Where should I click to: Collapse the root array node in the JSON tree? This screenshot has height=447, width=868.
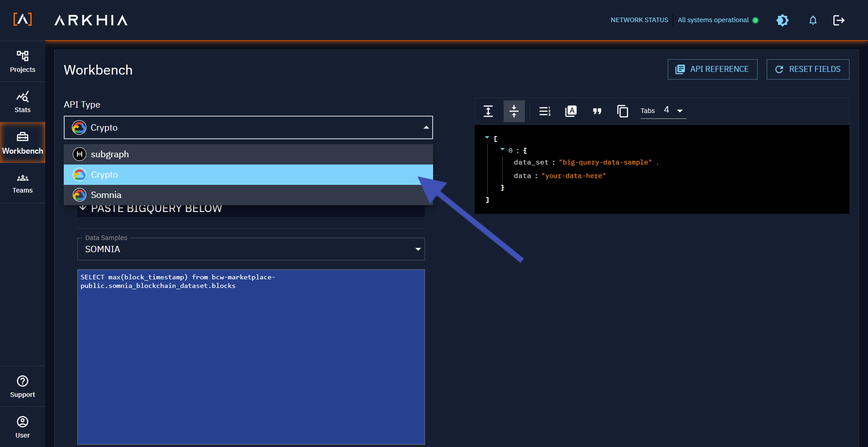coord(487,137)
